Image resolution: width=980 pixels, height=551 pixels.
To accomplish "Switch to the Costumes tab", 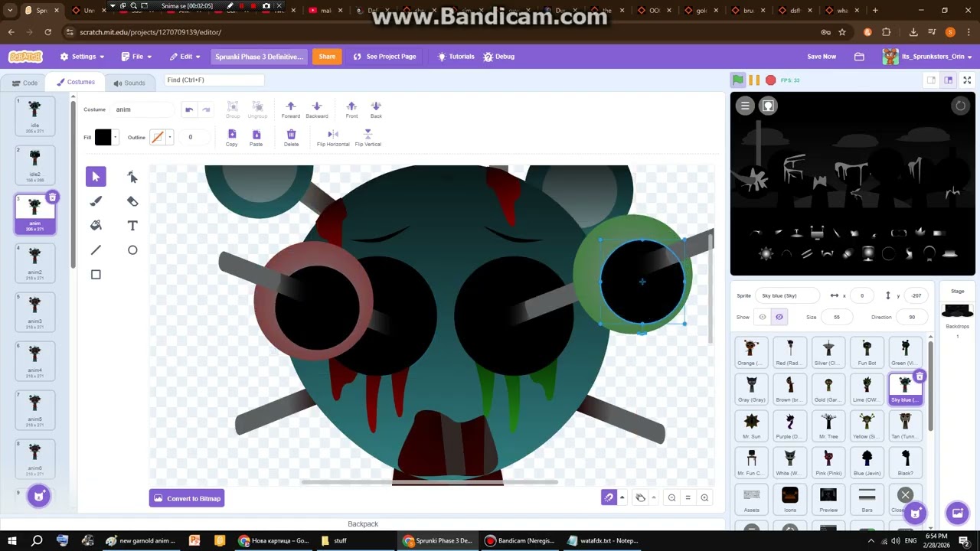I will pos(75,82).
